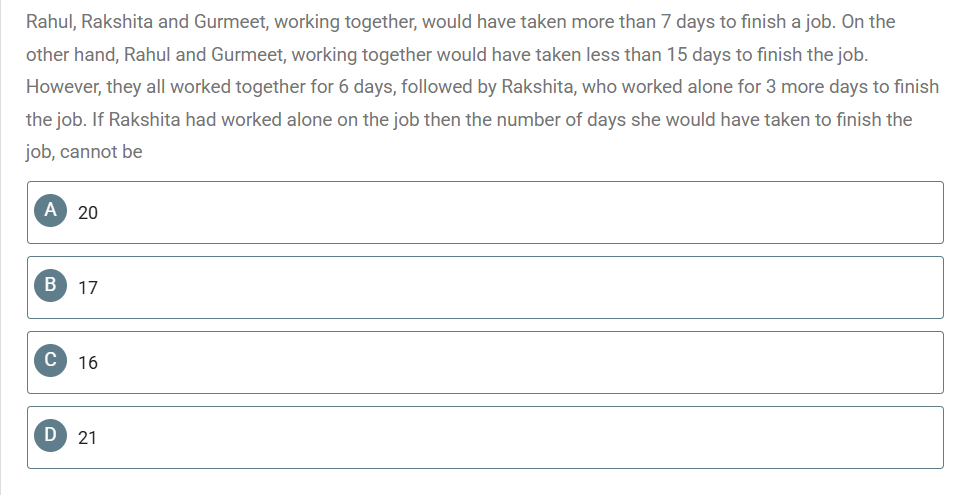
Task: Select option A with answer 20
Action: (485, 212)
